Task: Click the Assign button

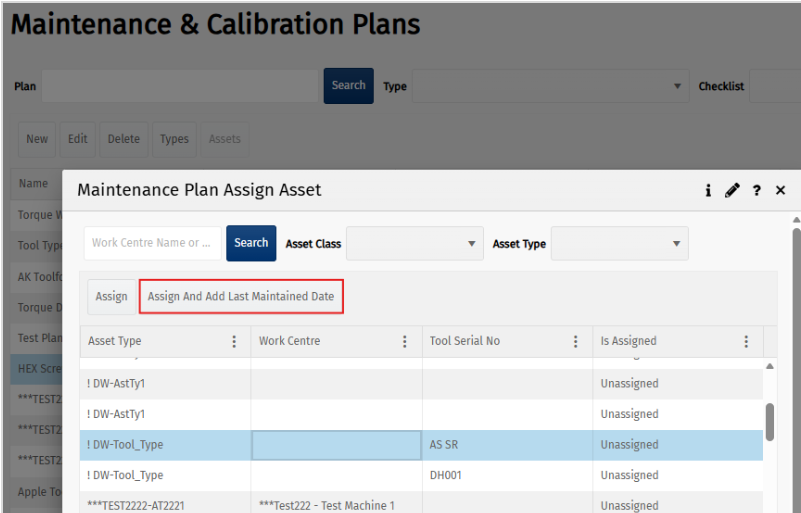Action: (111, 297)
